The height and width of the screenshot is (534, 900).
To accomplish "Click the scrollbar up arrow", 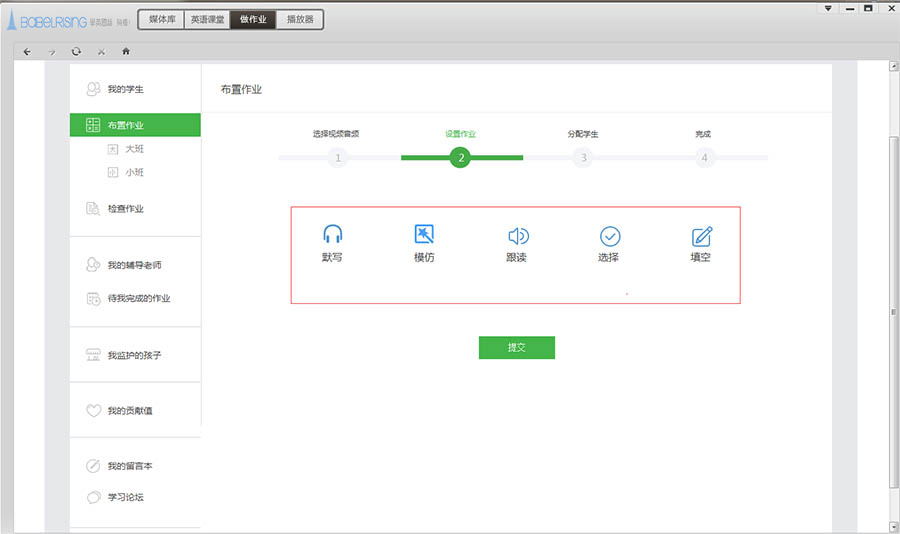I will point(894,66).
